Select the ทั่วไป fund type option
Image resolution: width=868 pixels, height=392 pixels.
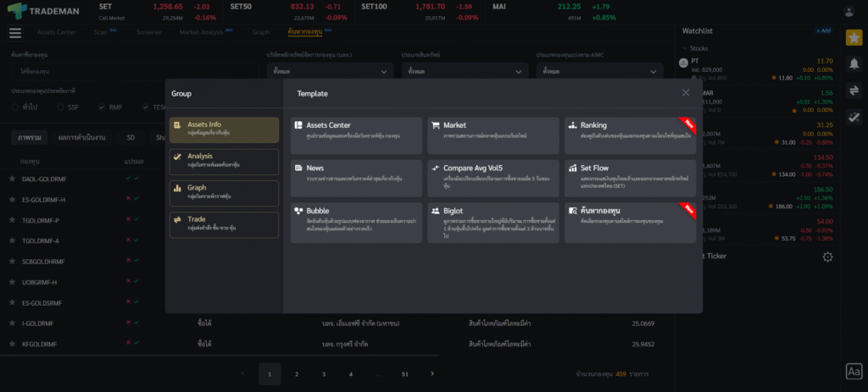pyautogui.click(x=15, y=107)
